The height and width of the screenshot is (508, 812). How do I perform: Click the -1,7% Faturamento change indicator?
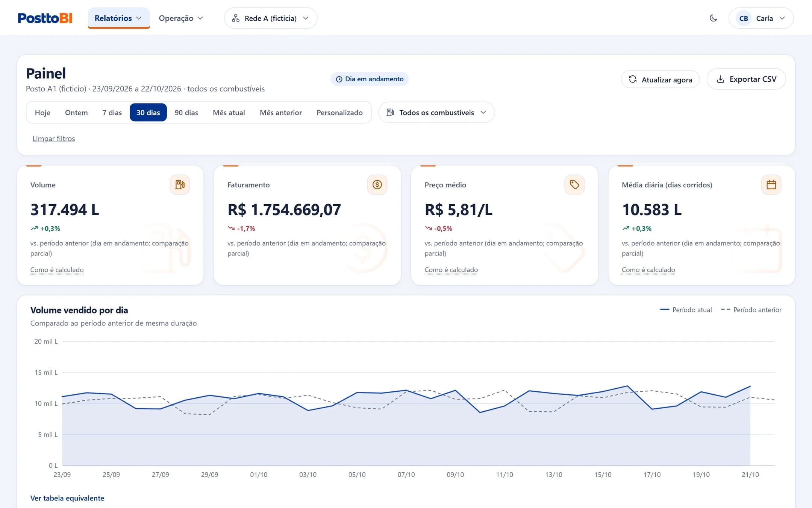pos(241,228)
